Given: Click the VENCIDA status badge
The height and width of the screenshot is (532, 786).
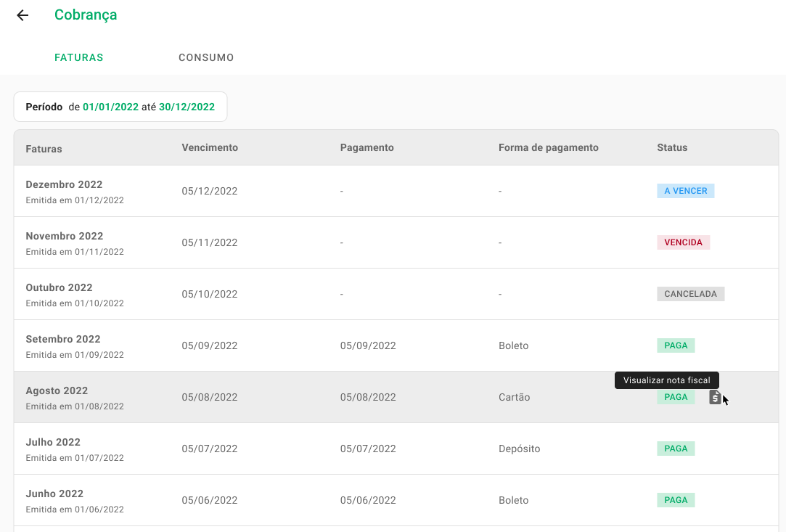Looking at the screenshot, I should [x=683, y=242].
